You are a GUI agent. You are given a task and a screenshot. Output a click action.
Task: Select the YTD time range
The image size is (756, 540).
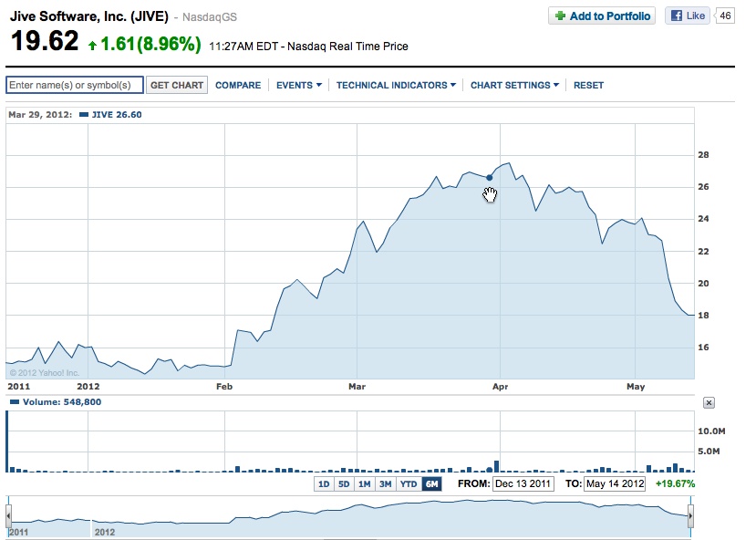click(409, 483)
